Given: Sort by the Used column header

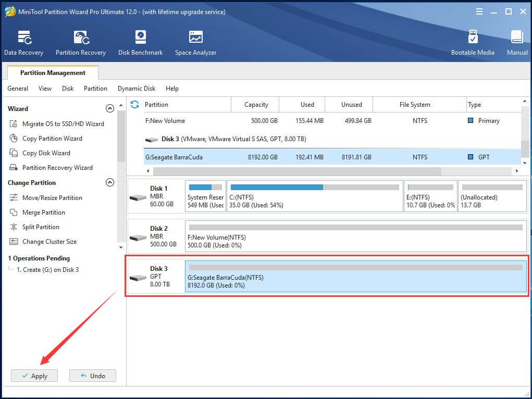Looking at the screenshot, I should click(x=302, y=105).
